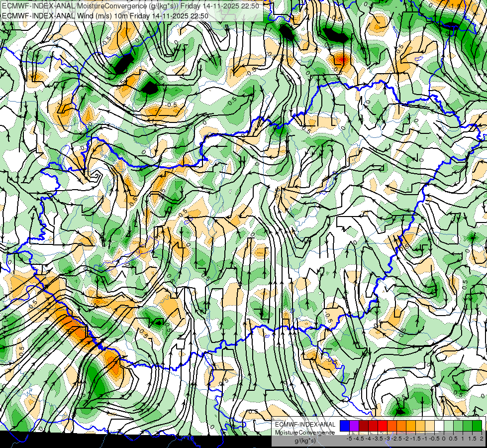
Task: Choose legend swatch between -2 and -1.5
Action: (x=411, y=426)
